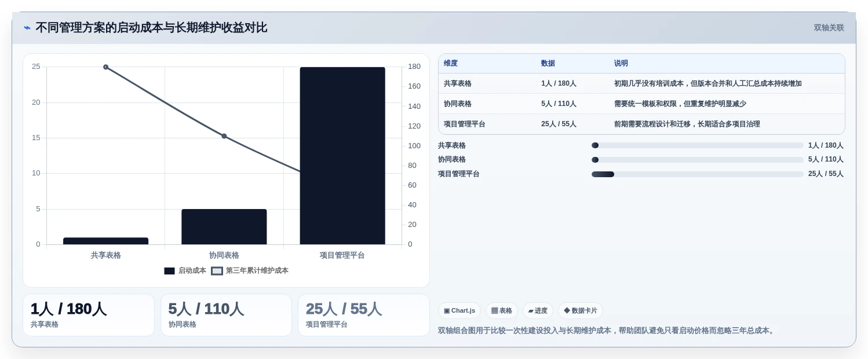Viewport: 868px width, 359px height.
Task: Toggle the 启动成本 legend item
Action: 185,270
